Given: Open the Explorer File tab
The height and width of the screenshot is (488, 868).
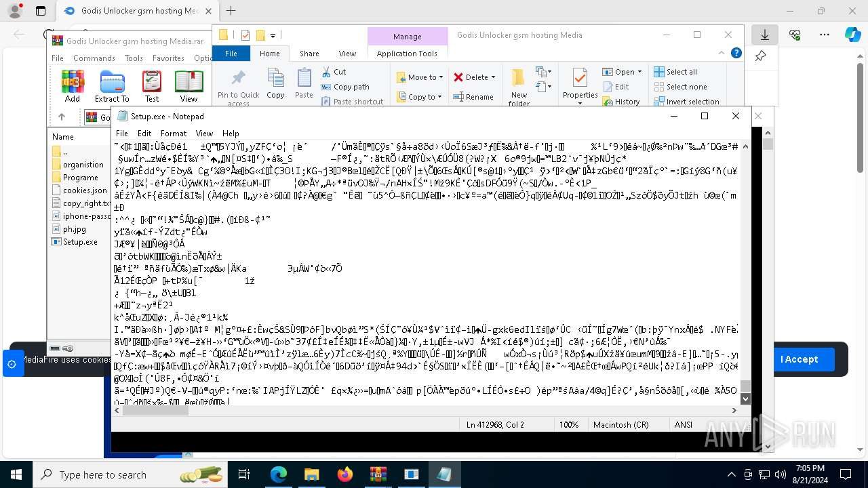Looking at the screenshot, I should [231, 54].
